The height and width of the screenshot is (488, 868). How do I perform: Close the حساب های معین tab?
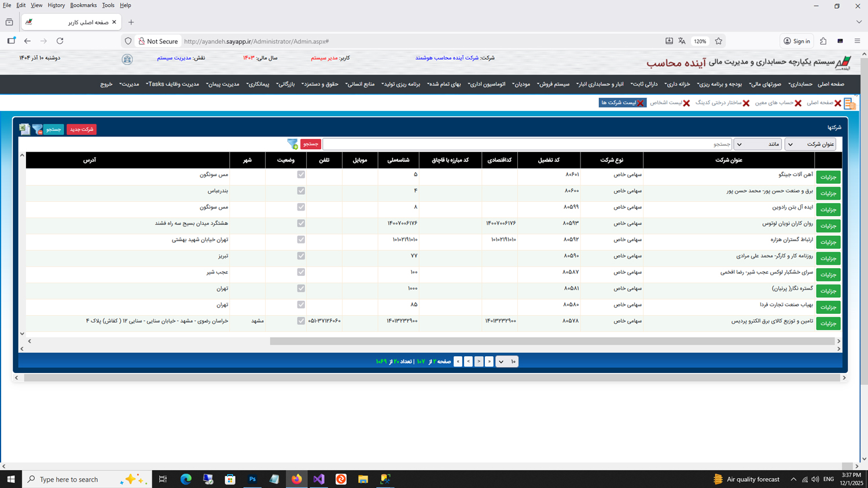click(x=798, y=103)
